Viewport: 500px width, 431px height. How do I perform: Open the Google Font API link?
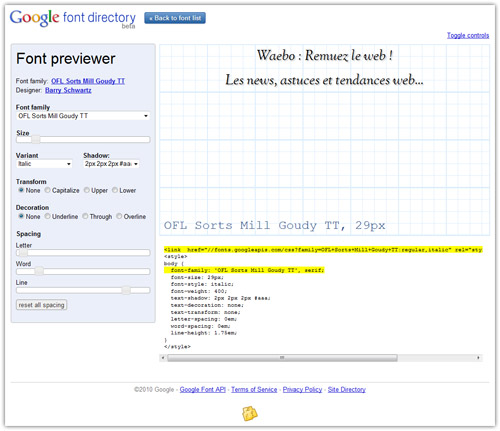[203, 389]
